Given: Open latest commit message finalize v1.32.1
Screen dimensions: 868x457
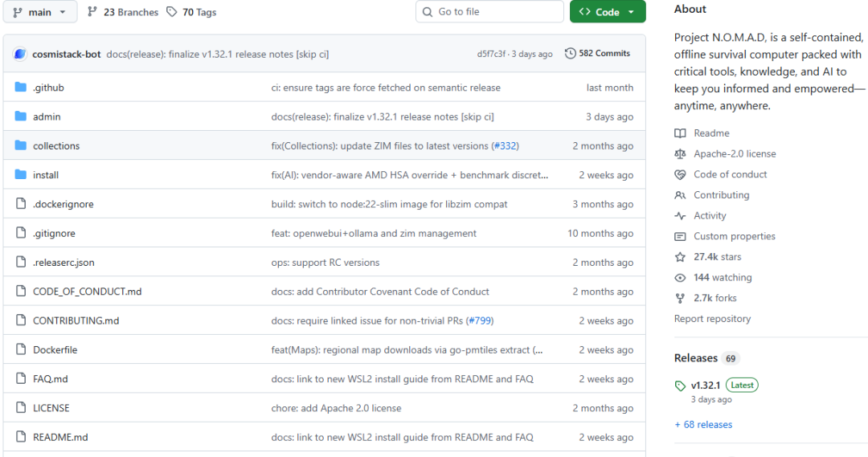Looking at the screenshot, I should point(218,55).
